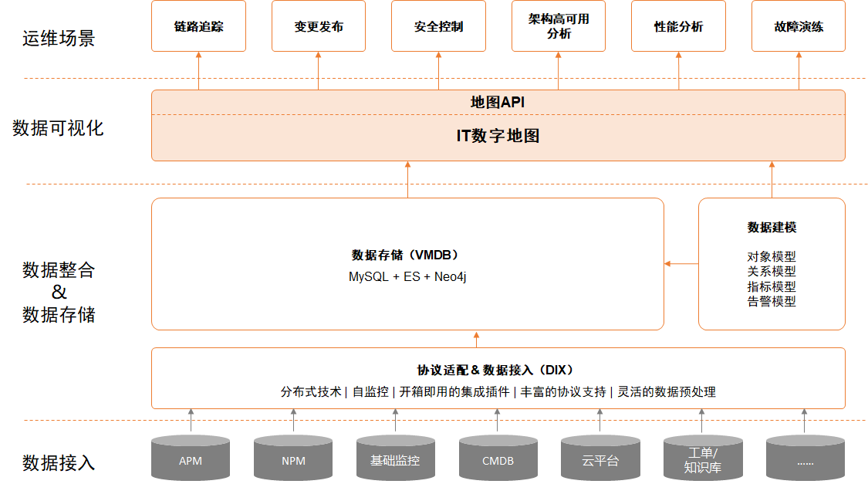
Task: Click the 云平台 data source icon
Action: point(600,458)
